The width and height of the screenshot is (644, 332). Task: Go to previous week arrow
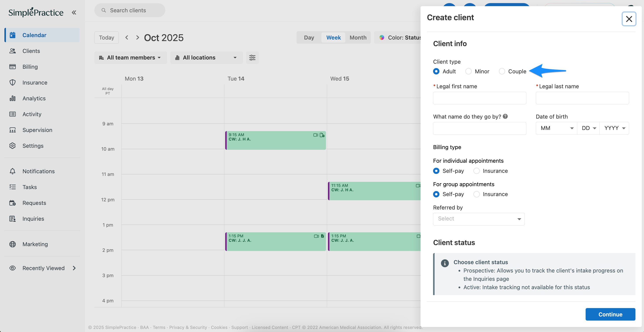[127, 38]
